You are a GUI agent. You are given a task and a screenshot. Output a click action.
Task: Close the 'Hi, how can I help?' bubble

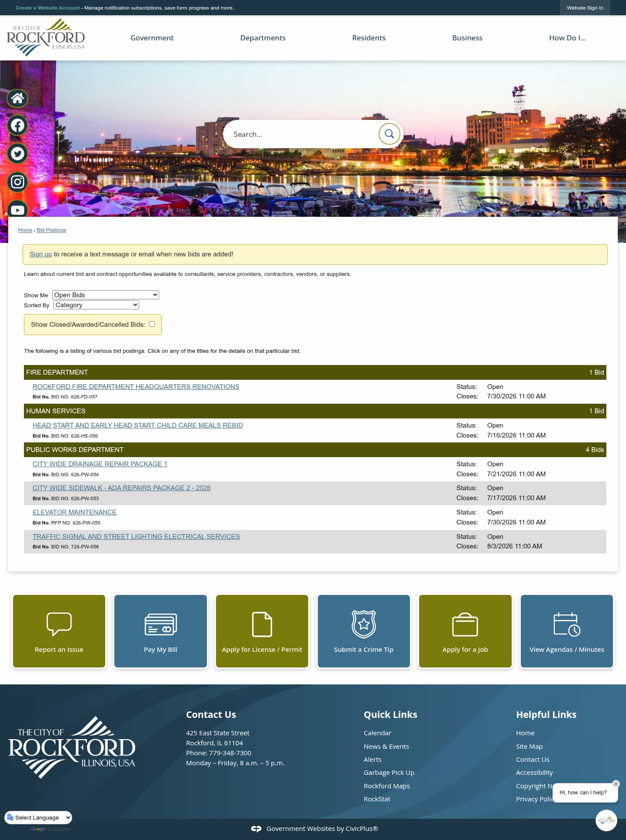point(616,784)
